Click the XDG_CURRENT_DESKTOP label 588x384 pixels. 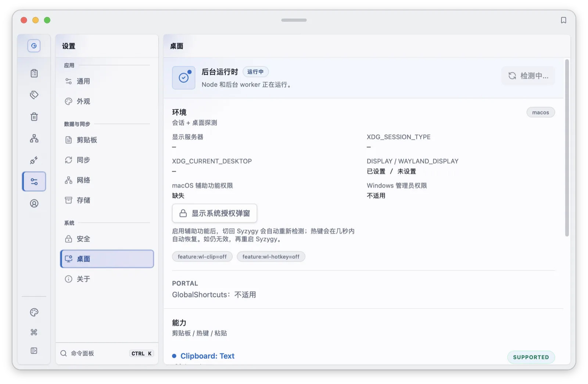pyautogui.click(x=212, y=161)
